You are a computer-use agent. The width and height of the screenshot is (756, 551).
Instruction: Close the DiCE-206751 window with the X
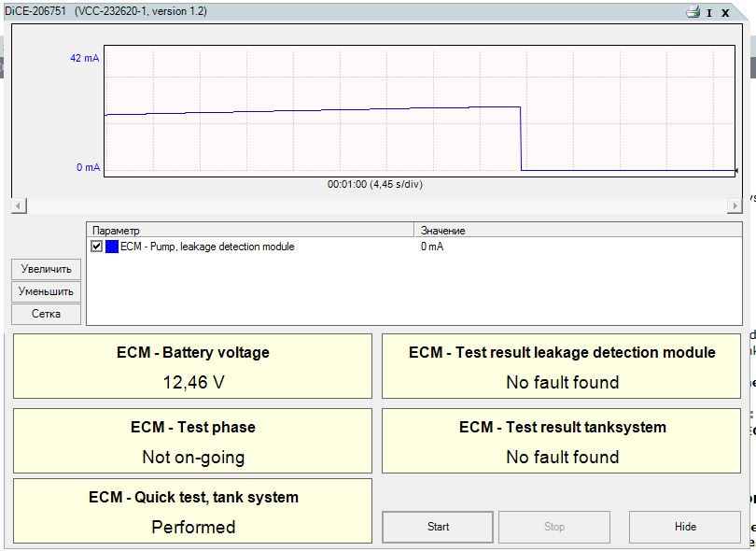click(723, 12)
